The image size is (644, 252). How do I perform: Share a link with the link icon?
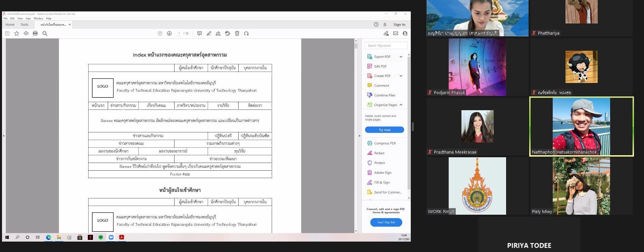click(x=386, y=33)
